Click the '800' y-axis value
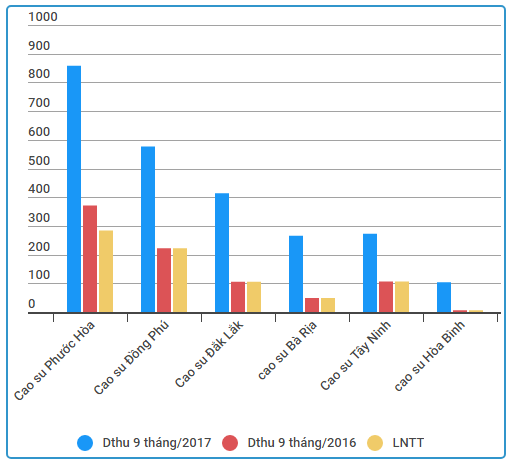 [39, 74]
